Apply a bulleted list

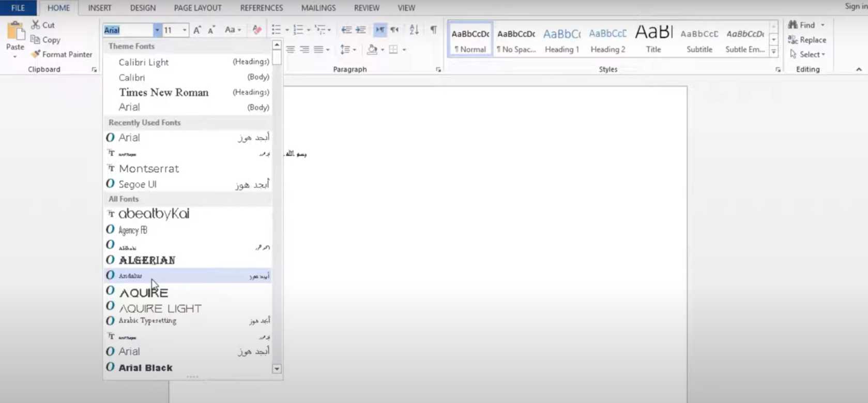277,30
